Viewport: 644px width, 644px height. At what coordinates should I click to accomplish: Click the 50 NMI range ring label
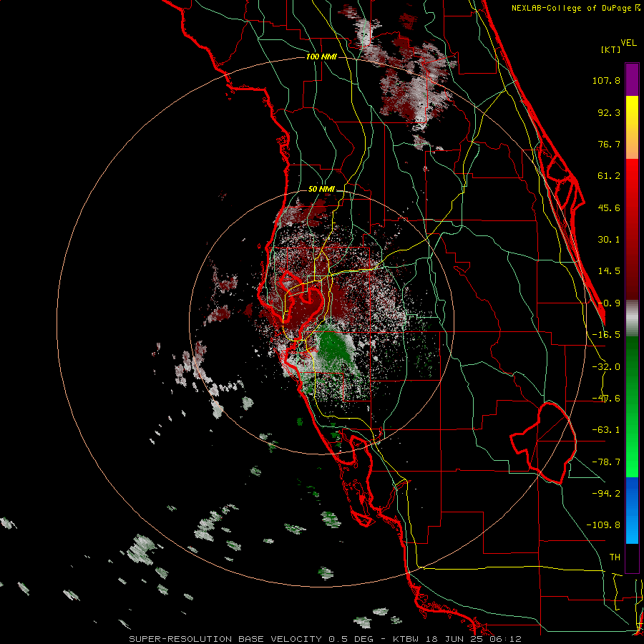pos(321,189)
